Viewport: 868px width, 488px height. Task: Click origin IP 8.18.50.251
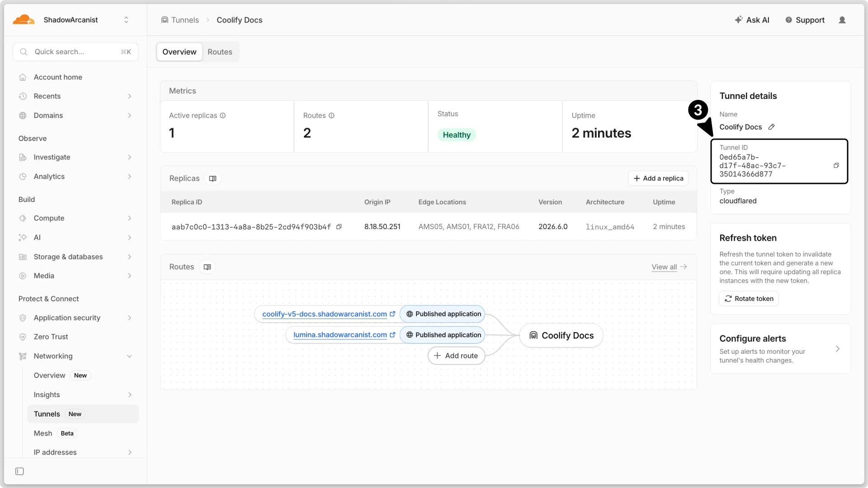pos(382,227)
